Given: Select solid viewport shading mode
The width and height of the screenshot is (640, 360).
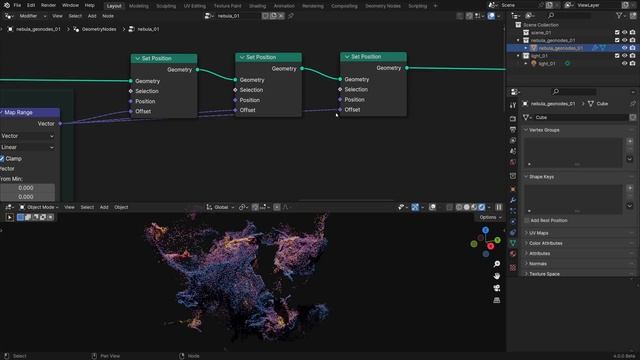Looking at the screenshot, I should point(467,207).
